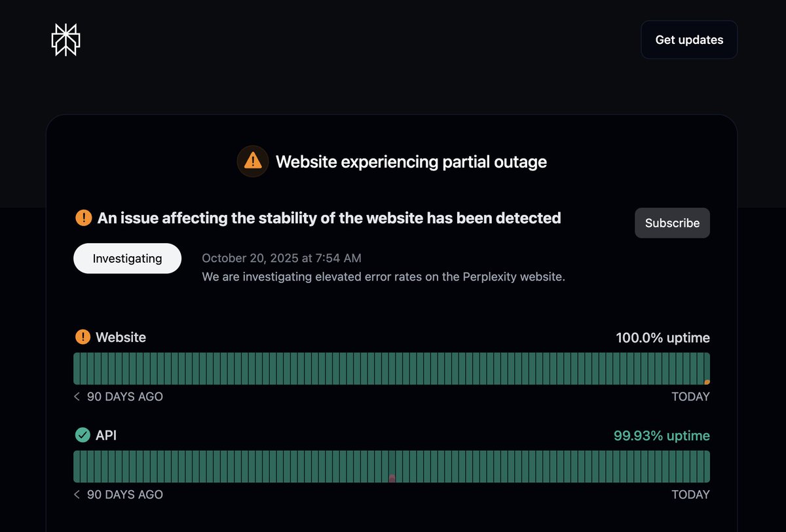Click the green checkmark icon next to API
Image resolution: width=786 pixels, height=532 pixels.
tap(83, 435)
